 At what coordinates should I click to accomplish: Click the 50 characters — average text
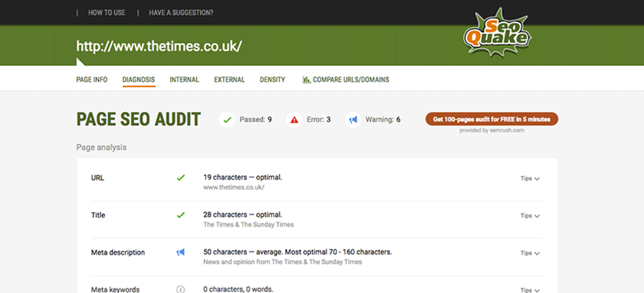(298, 252)
